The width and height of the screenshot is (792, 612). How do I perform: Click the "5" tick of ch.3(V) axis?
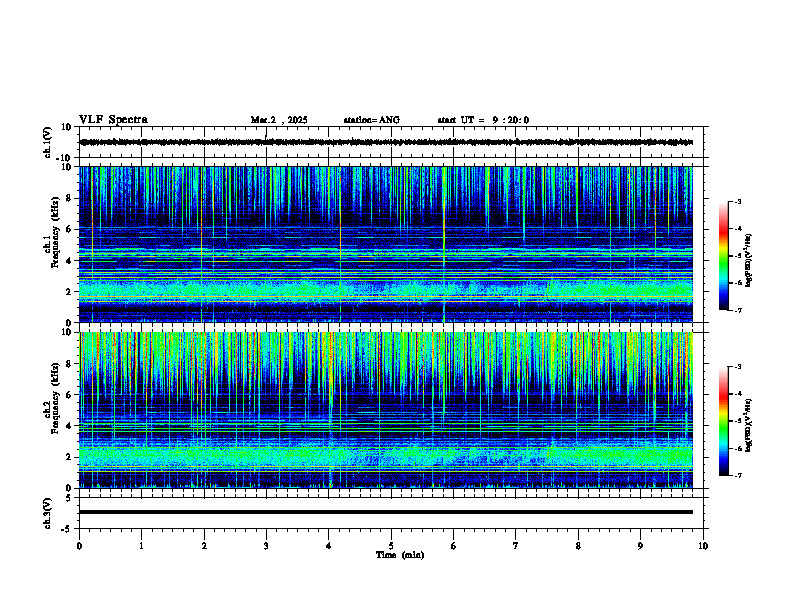coord(70,498)
